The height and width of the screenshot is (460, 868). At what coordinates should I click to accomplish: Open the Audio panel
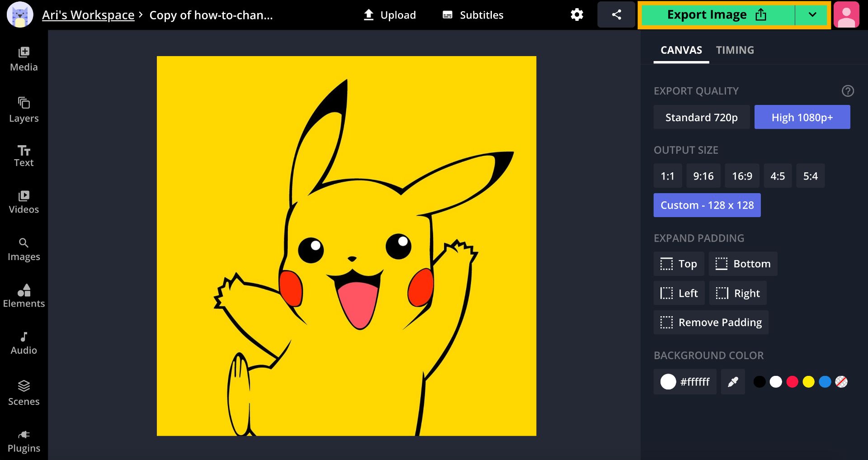click(x=24, y=343)
